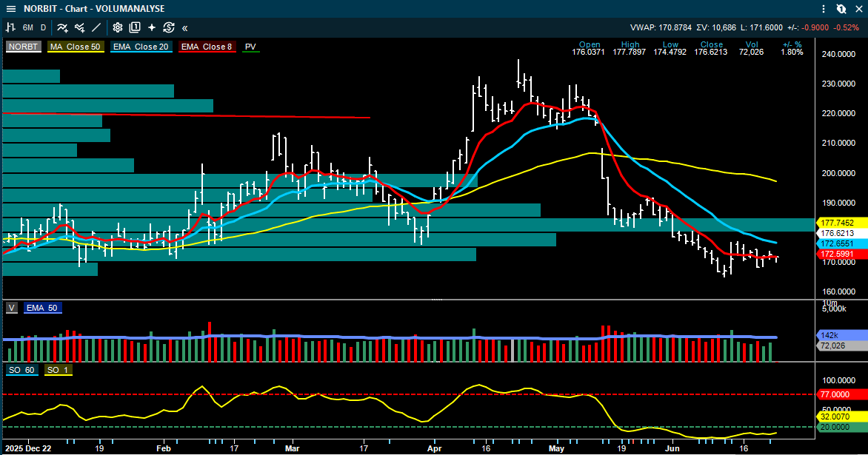The height and width of the screenshot is (455, 868).
Task: Close the NORBIT chart window
Action: tap(858, 9)
